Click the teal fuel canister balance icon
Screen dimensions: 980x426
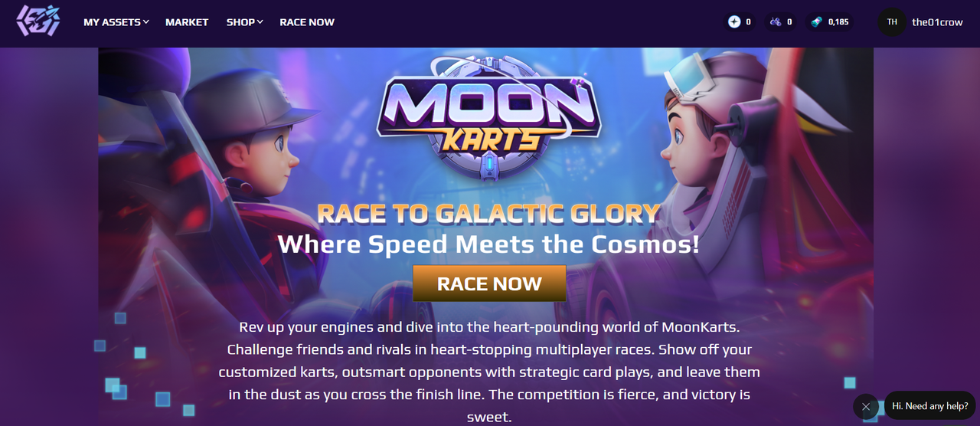817,22
